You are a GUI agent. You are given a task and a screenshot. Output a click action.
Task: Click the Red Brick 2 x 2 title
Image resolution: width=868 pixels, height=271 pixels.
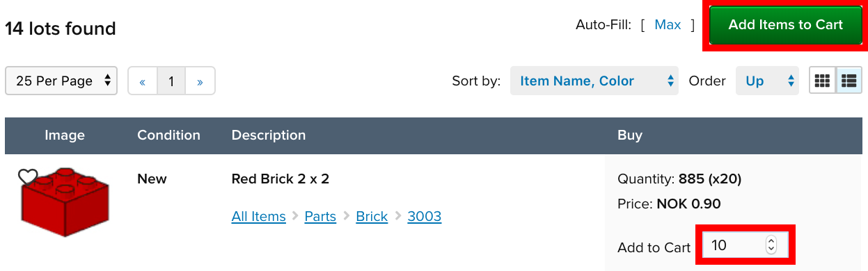tap(280, 179)
